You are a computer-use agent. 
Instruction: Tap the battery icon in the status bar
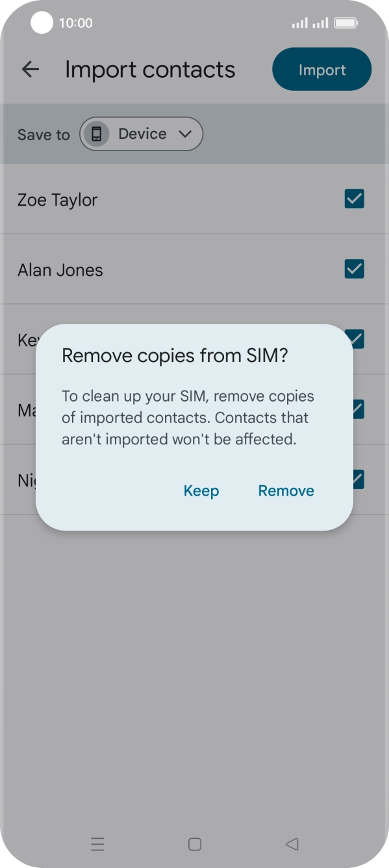point(345,22)
